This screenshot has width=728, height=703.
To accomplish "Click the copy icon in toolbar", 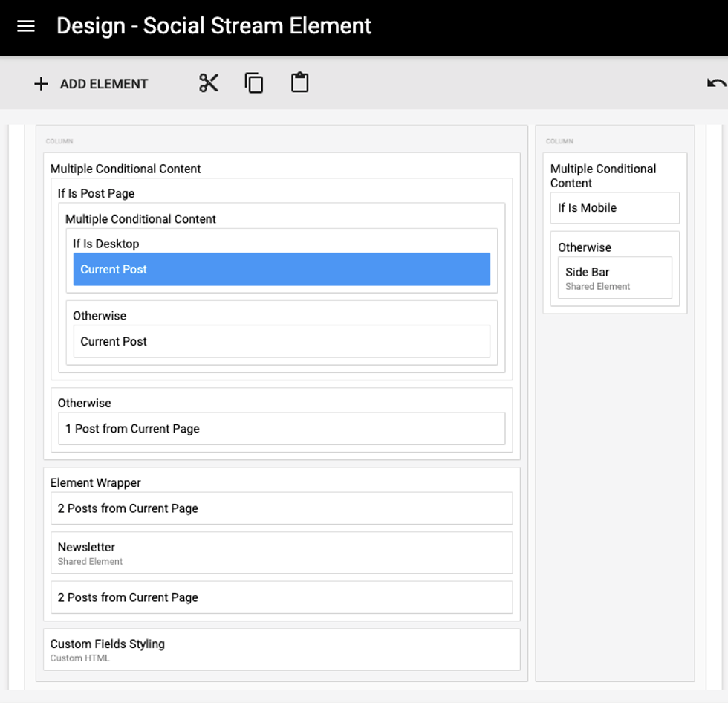I will 254,83.
